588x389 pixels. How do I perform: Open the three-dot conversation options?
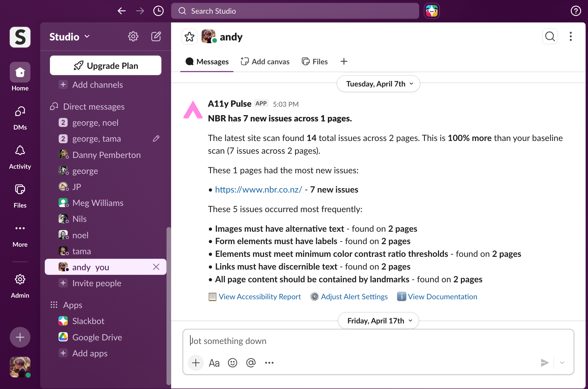point(571,36)
